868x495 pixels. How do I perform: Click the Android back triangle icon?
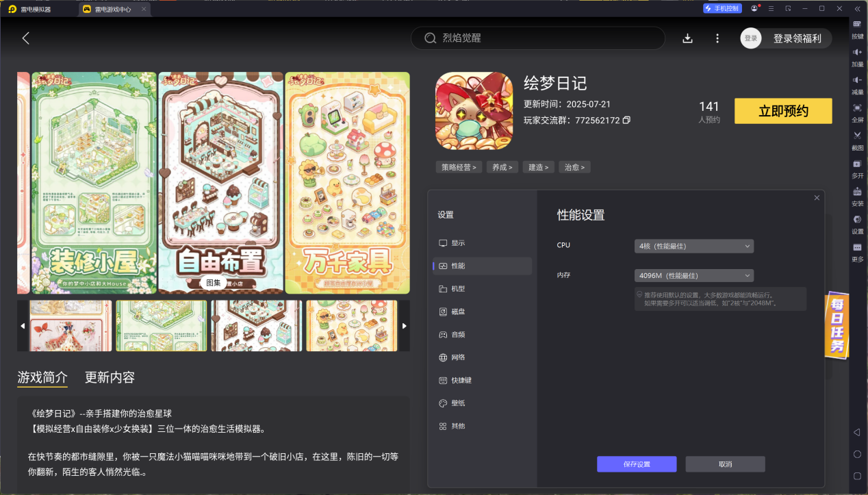[857, 432]
